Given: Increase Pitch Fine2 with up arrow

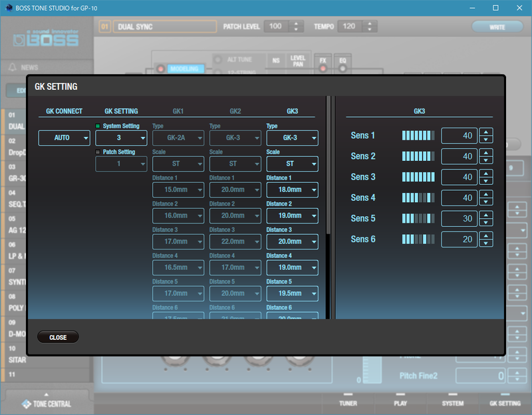Looking at the screenshot, I should point(517,372).
